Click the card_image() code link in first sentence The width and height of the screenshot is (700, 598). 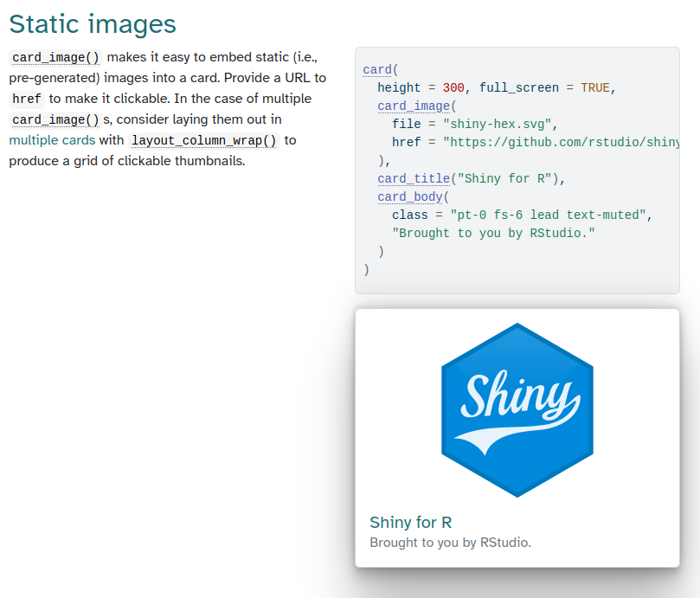click(x=55, y=58)
